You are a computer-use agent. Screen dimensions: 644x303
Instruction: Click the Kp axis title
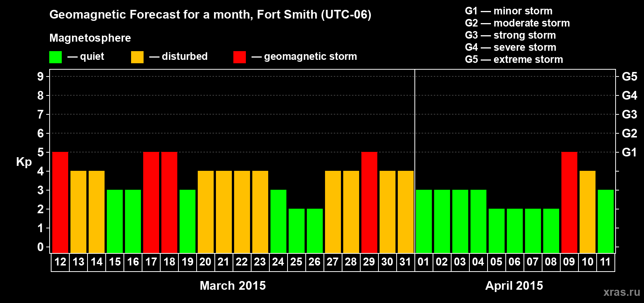pos(24,162)
